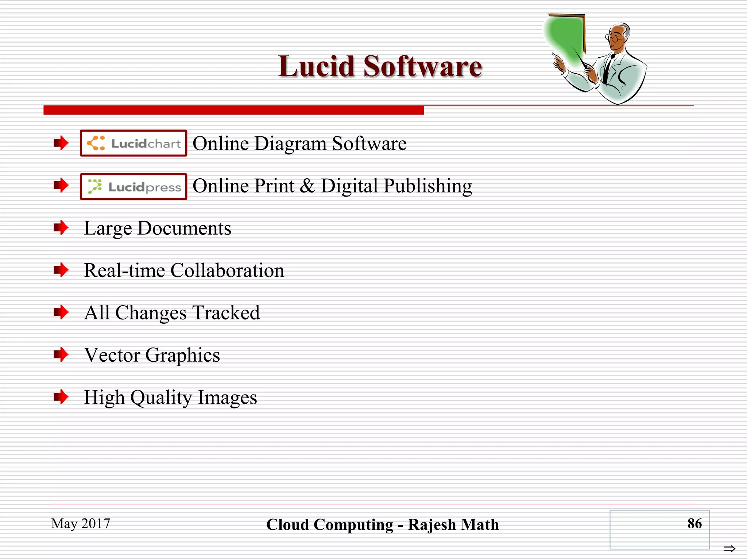
Task: Click the 'All Changes Tracked' bullet text
Action: point(172,313)
